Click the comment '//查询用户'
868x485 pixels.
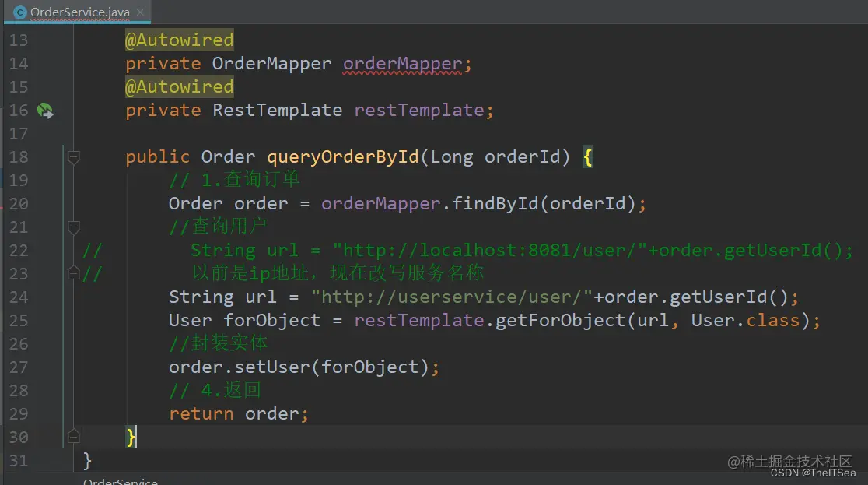point(218,226)
